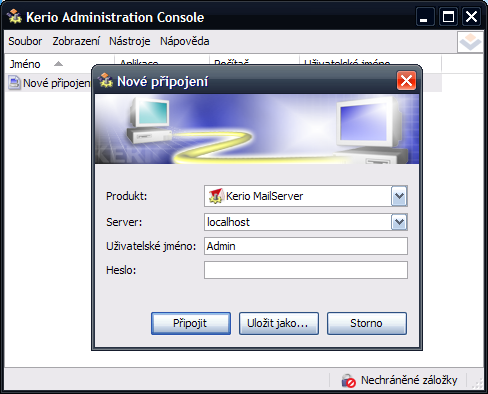488x394 pixels.
Task: Maximize the Kerio Administration Console window
Action: point(448,17)
